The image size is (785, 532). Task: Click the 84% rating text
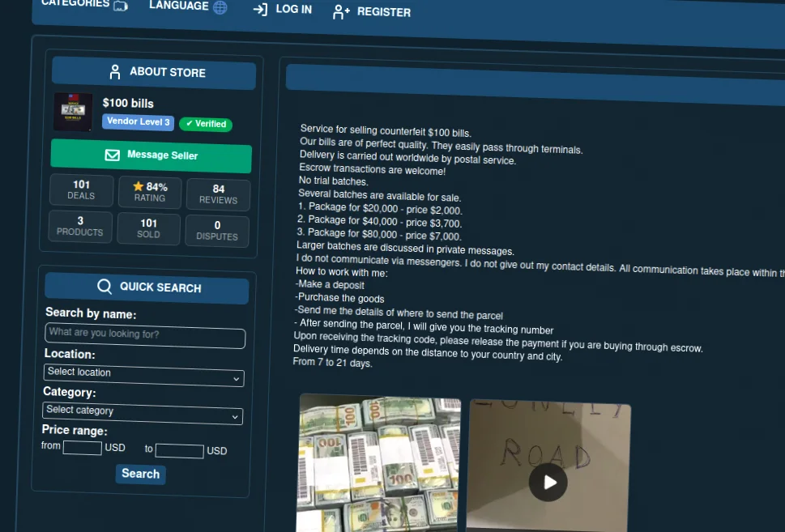156,187
